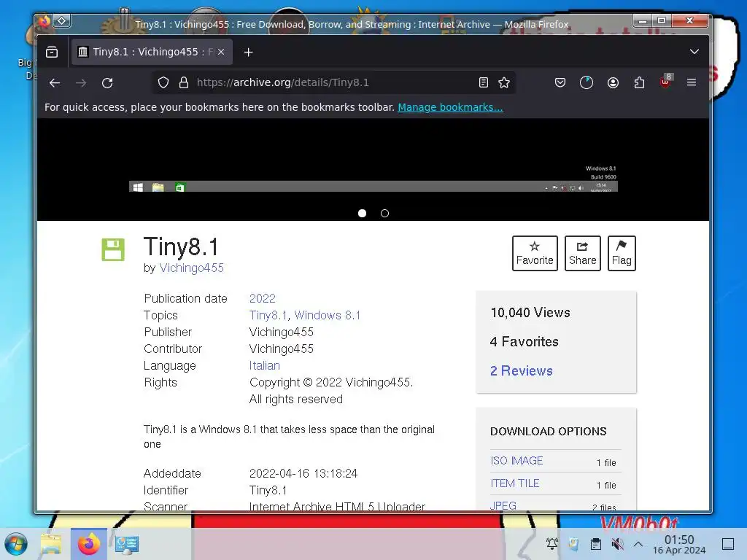Add item to Favorites
747x560 pixels.
[x=535, y=253]
